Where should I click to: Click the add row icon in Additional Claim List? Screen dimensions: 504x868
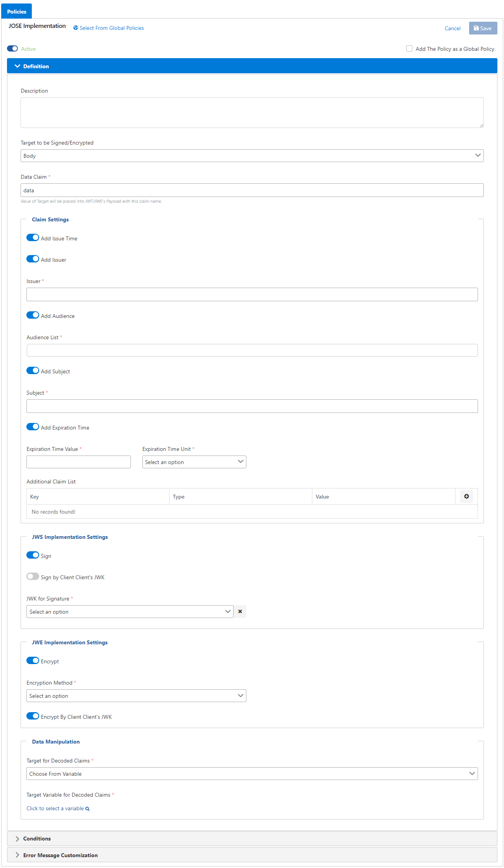[466, 496]
